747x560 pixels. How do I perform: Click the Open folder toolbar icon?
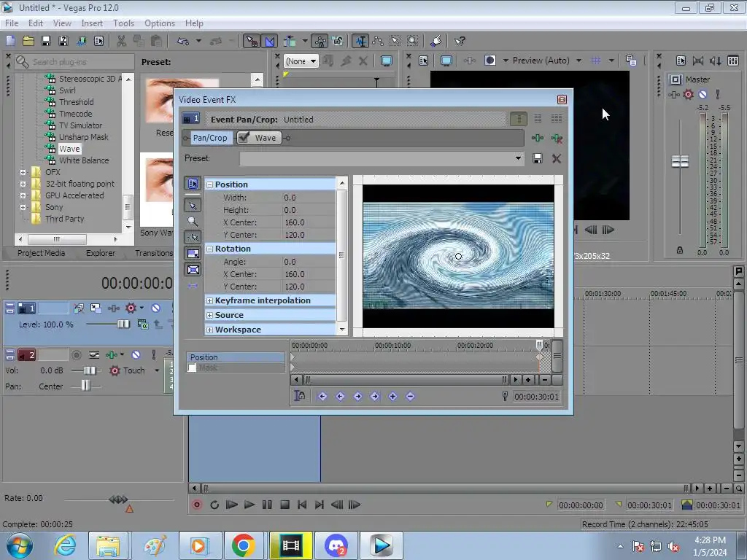28,41
